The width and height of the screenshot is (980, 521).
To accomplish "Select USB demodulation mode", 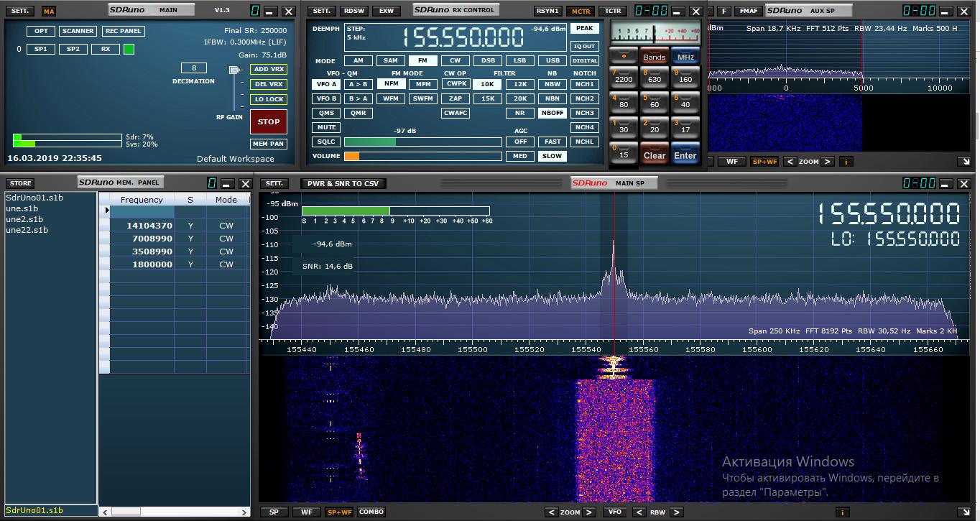I will (553, 61).
